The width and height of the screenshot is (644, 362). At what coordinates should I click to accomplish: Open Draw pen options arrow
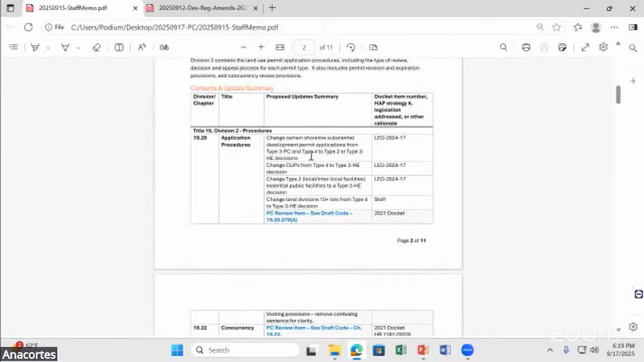[78, 48]
